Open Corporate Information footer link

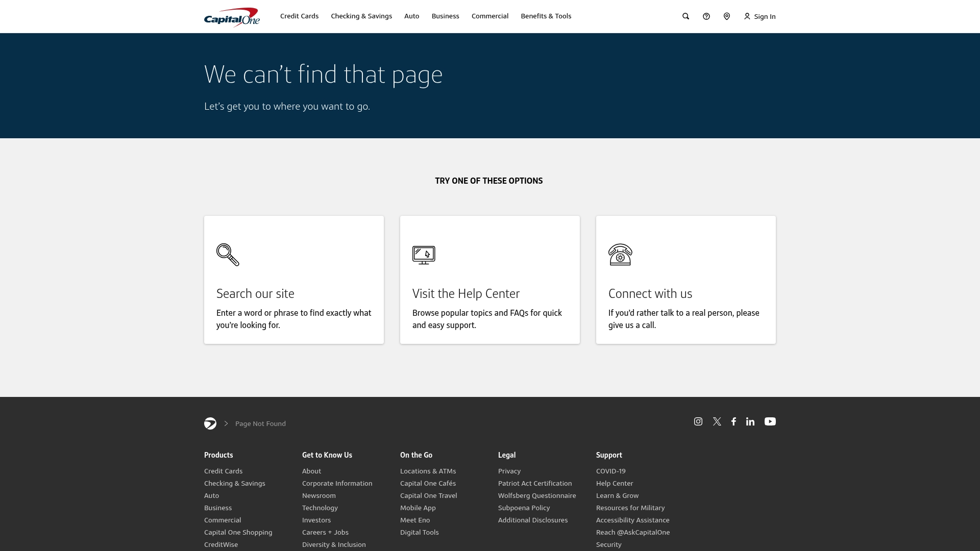[337, 483]
